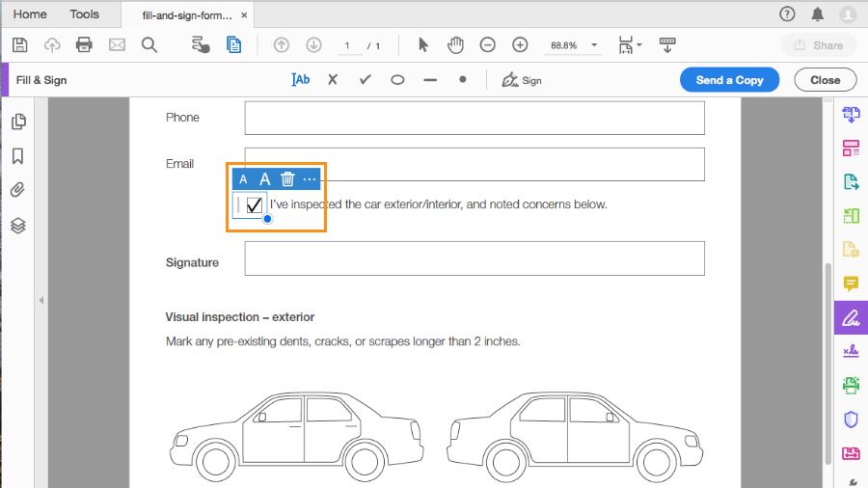Select the dot annotation tool

click(x=463, y=80)
